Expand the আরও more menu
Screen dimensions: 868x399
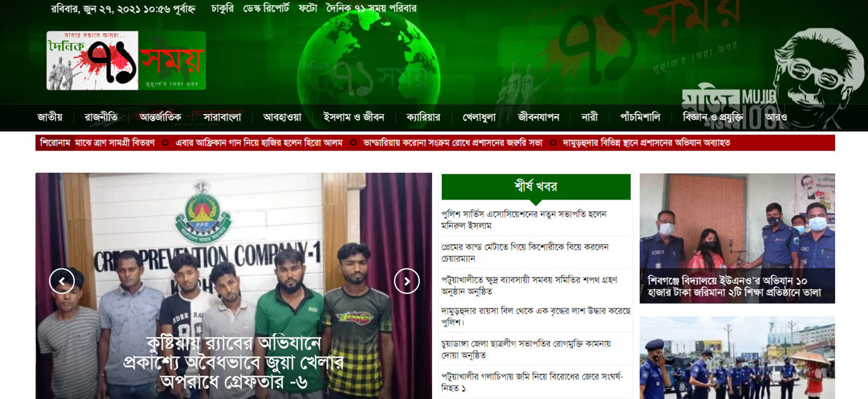(777, 117)
